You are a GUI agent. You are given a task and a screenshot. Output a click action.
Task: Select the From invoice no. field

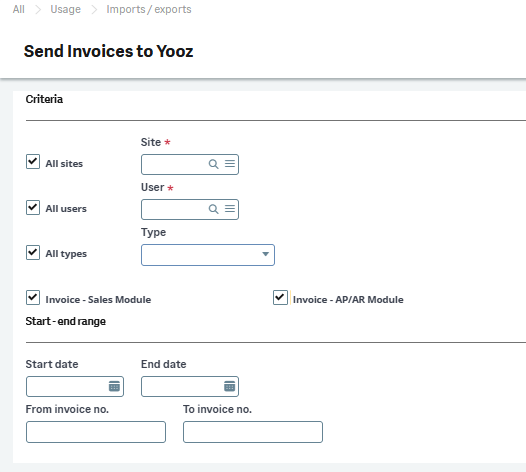(96, 432)
